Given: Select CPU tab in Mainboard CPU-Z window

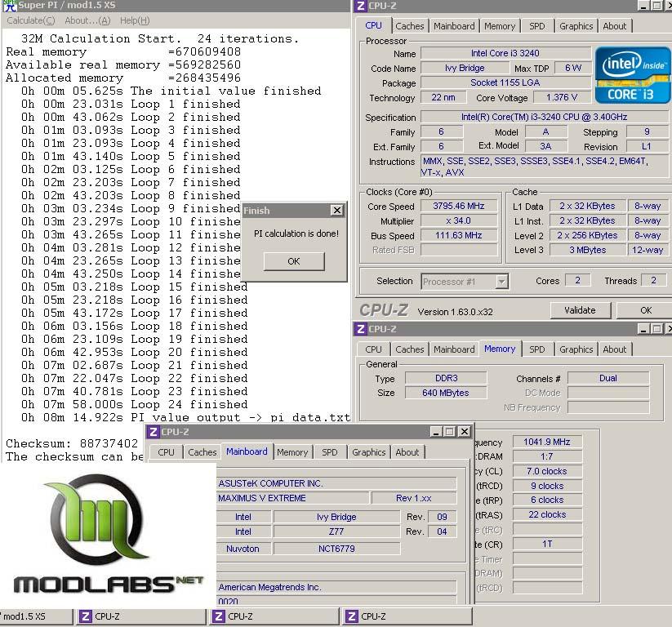Looking at the screenshot, I should pos(167,452).
